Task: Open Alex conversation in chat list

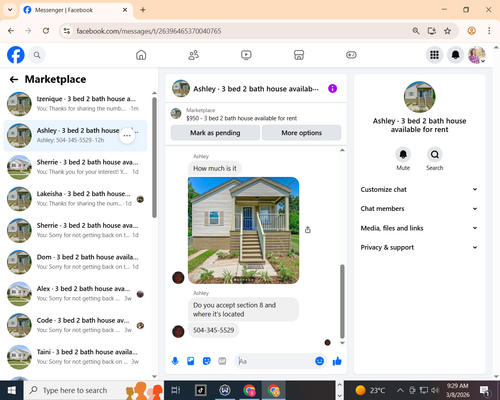Action: coord(75,294)
